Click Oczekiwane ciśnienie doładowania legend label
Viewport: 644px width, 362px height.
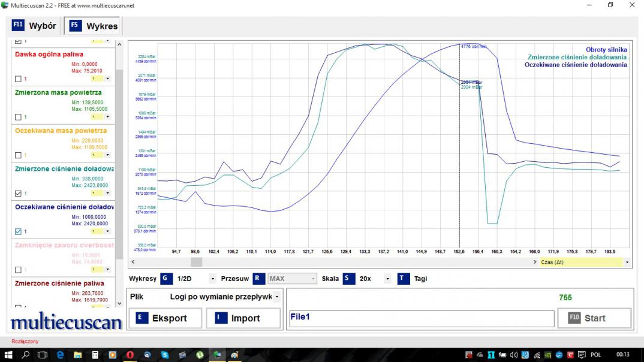point(576,65)
